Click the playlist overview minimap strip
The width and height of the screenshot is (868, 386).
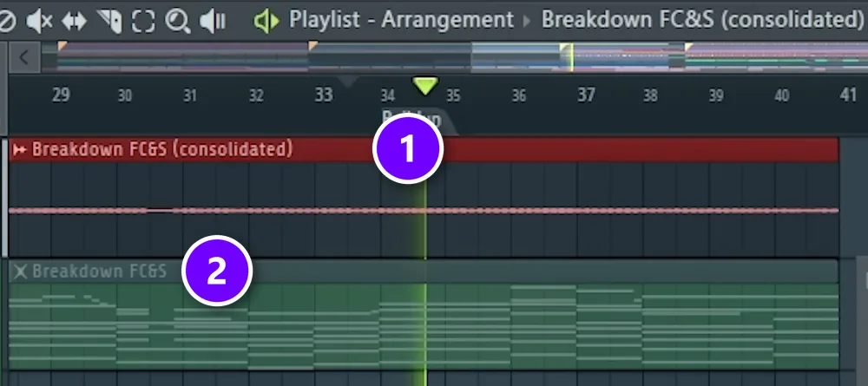coord(455,57)
